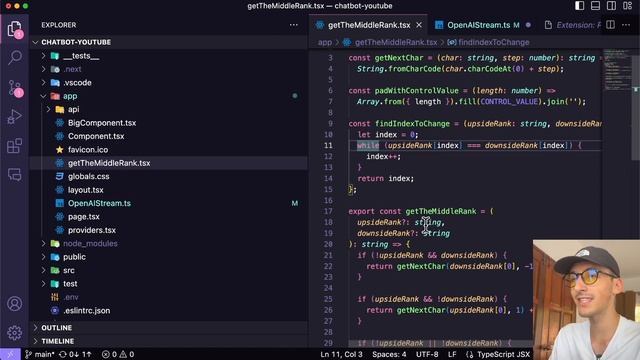Screen dimensions: 640x360
Task: Expand the test folder
Action: pos(168,284)
